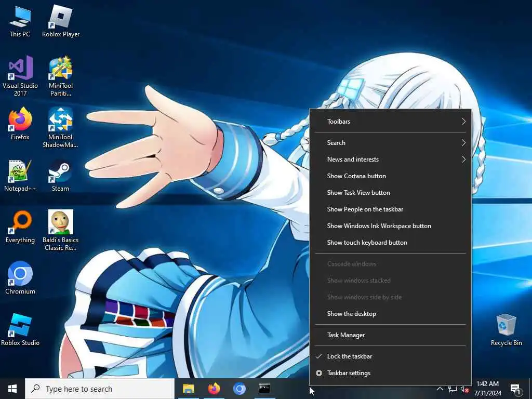Click the MiniTool Partition desktop icon
Image resolution: width=532 pixels, height=399 pixels.
point(61,76)
